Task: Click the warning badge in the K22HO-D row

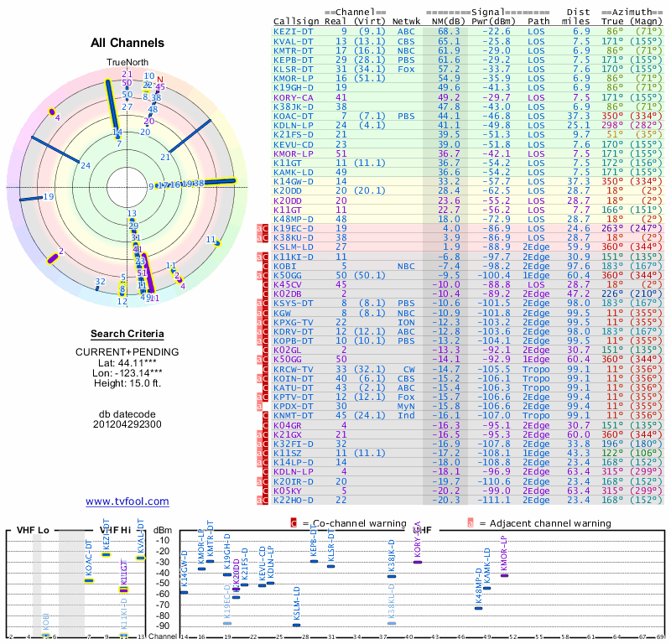Action: coord(263,500)
